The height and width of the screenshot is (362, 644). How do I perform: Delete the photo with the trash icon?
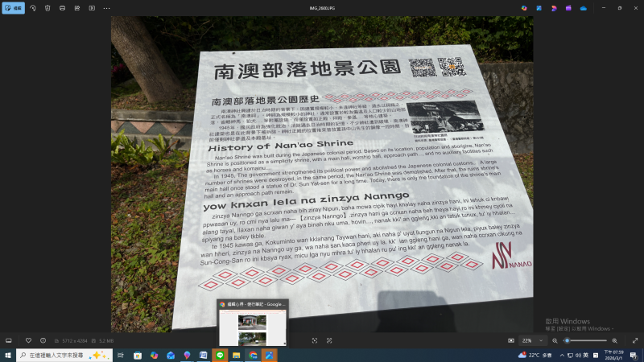[x=47, y=8]
